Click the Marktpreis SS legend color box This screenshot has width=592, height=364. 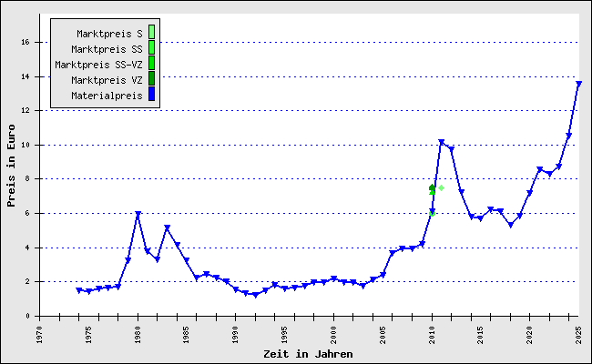152,48
